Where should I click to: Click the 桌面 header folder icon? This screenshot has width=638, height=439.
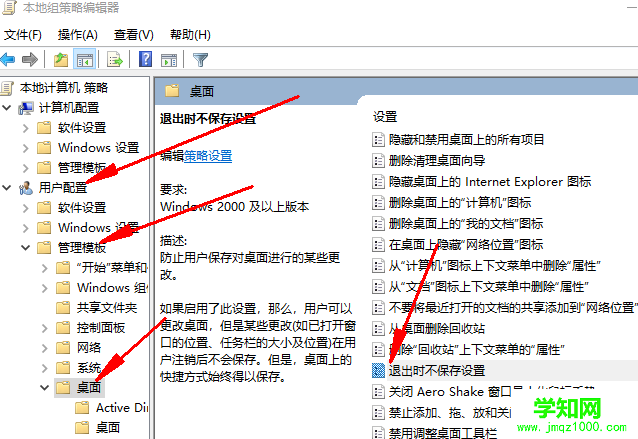click(172, 91)
